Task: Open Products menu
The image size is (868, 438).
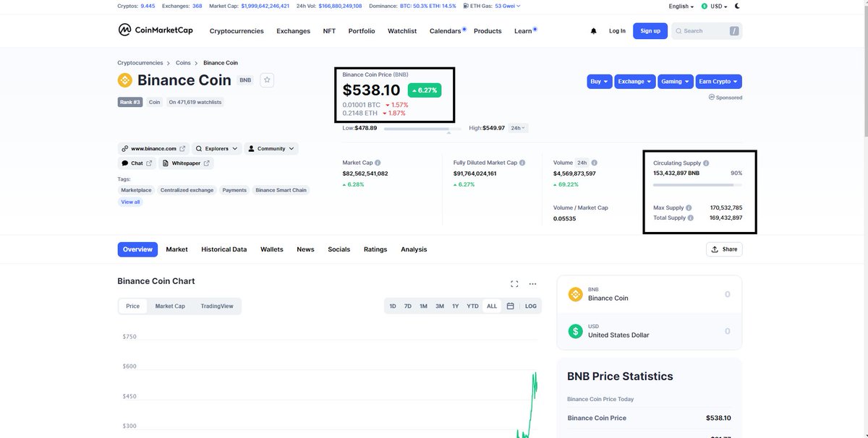Action: pos(488,31)
